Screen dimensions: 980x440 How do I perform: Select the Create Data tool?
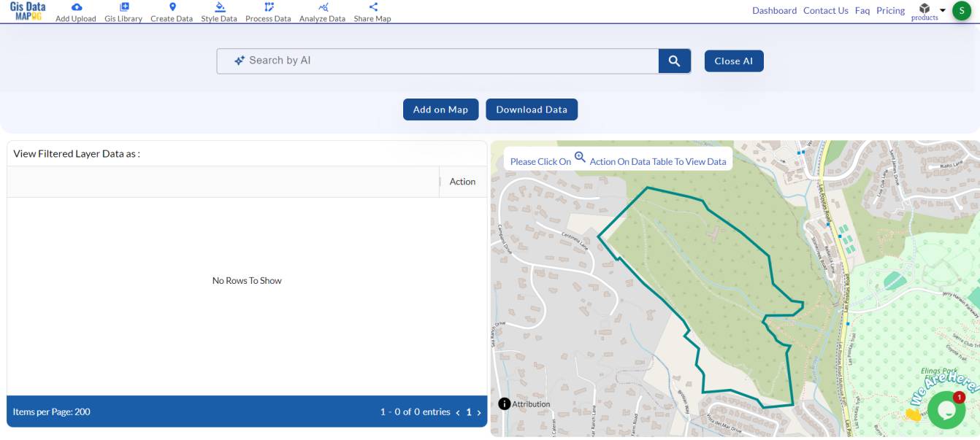172,12
